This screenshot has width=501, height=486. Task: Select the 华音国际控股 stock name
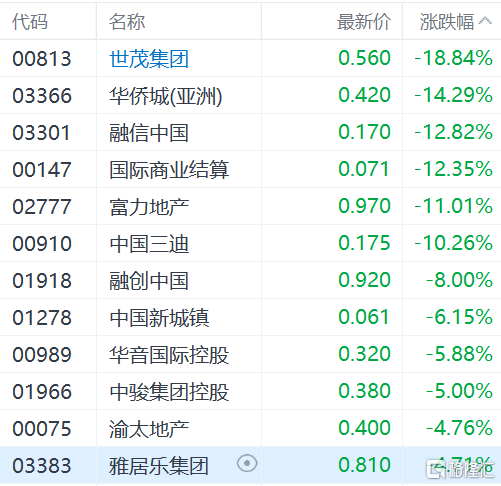pyautogui.click(x=169, y=355)
